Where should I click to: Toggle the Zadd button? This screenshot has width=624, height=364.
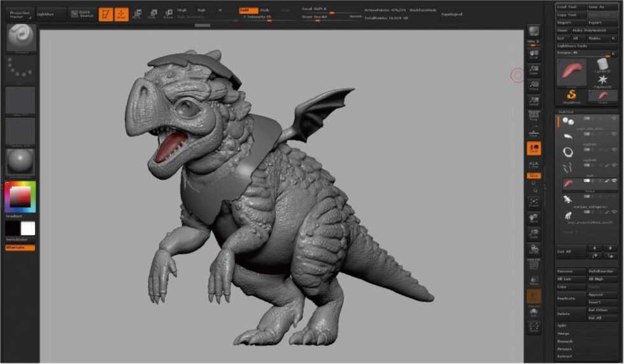pos(247,10)
